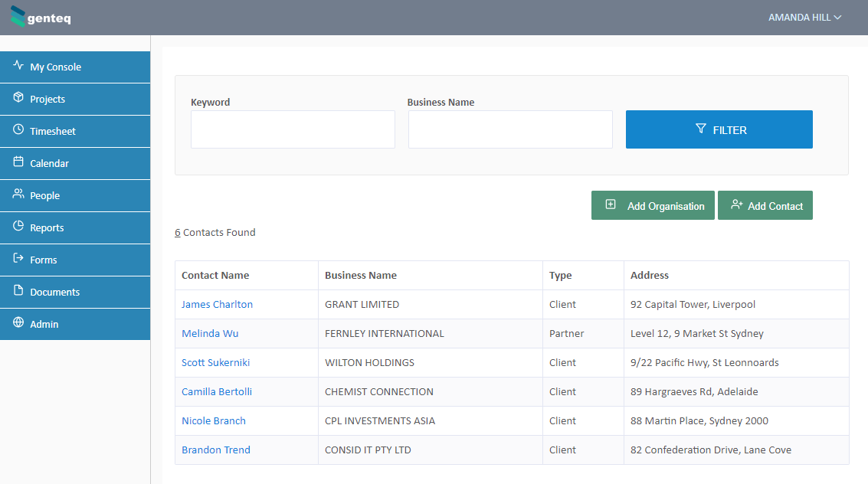
Task: Open My Console menu item
Action: 75,67
